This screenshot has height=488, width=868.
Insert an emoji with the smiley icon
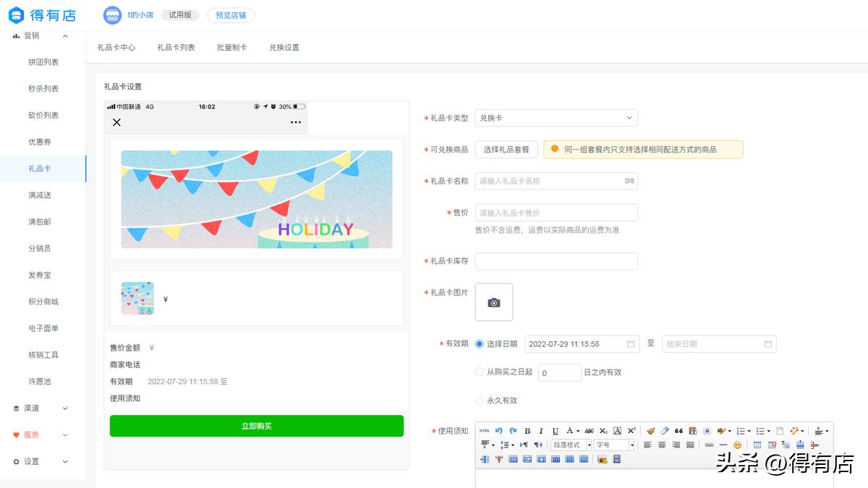[736, 445]
